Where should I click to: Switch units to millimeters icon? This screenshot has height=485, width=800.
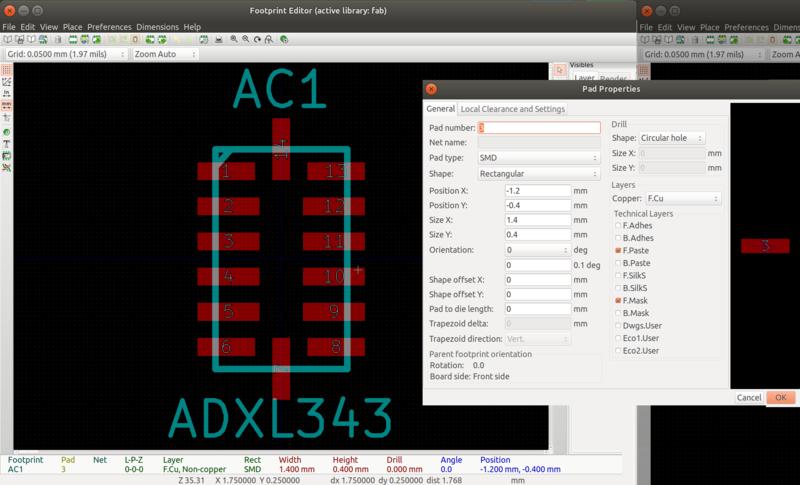click(6, 106)
